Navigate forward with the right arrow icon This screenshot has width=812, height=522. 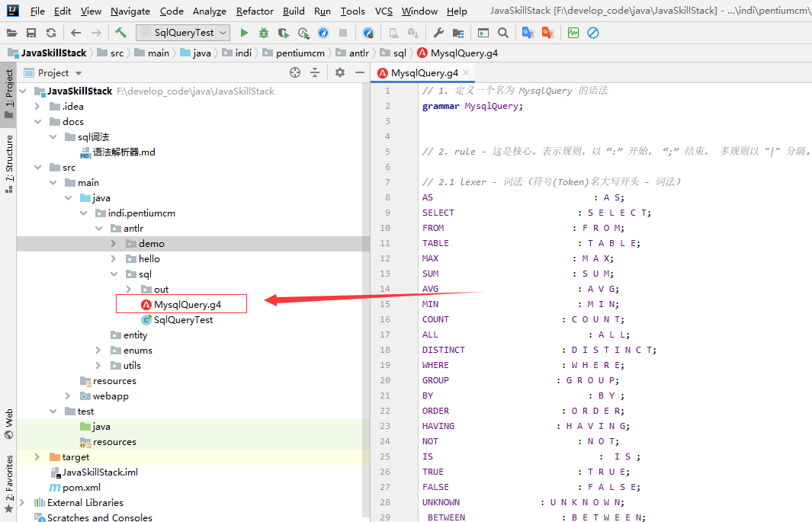click(96, 33)
